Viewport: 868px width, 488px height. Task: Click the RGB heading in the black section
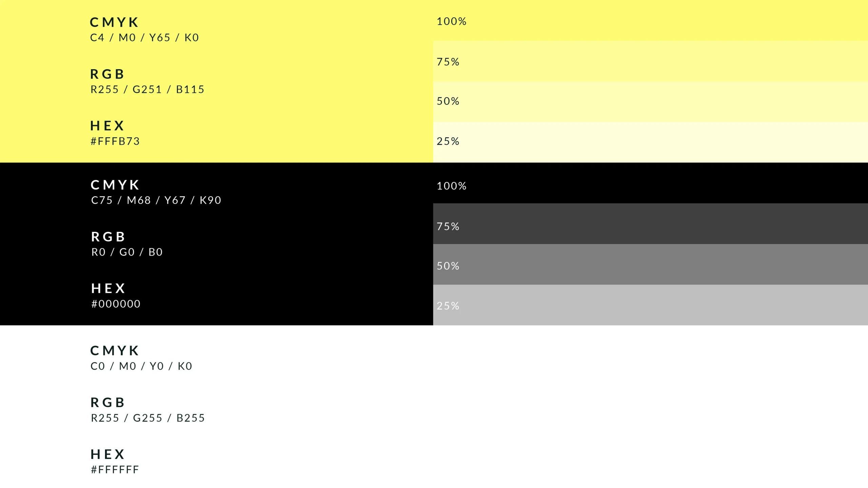108,237
